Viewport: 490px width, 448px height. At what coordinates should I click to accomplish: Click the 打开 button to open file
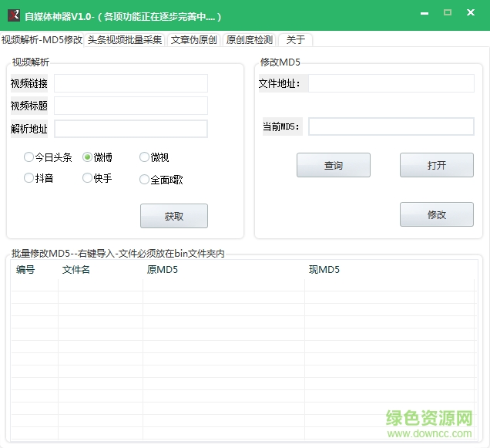tap(436, 165)
